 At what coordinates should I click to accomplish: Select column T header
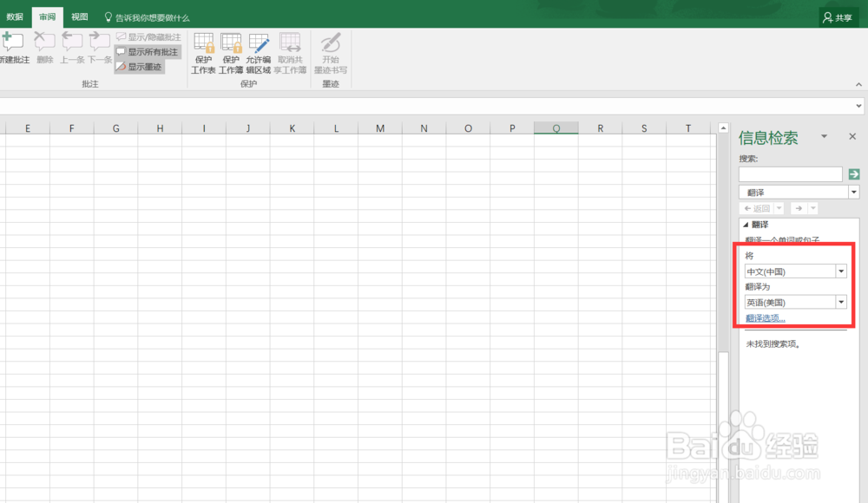tap(688, 128)
